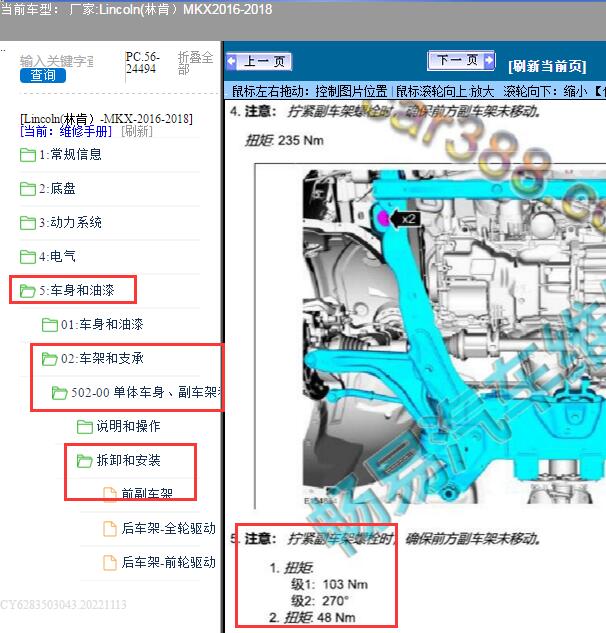This screenshot has height=633, width=606.
Task: Open the 后车架-全轮驱动 document
Action: point(169,528)
